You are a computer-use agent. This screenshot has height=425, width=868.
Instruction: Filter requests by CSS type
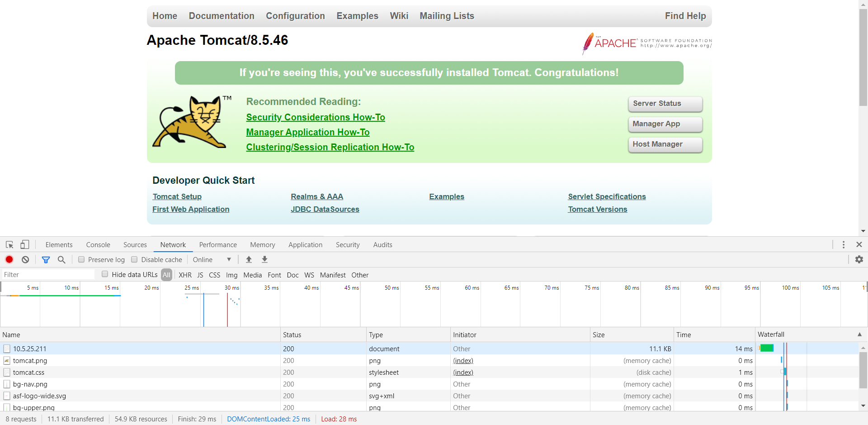point(215,275)
